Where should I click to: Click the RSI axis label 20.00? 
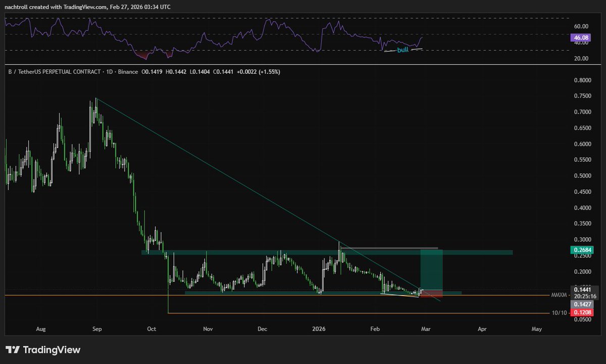pos(580,59)
